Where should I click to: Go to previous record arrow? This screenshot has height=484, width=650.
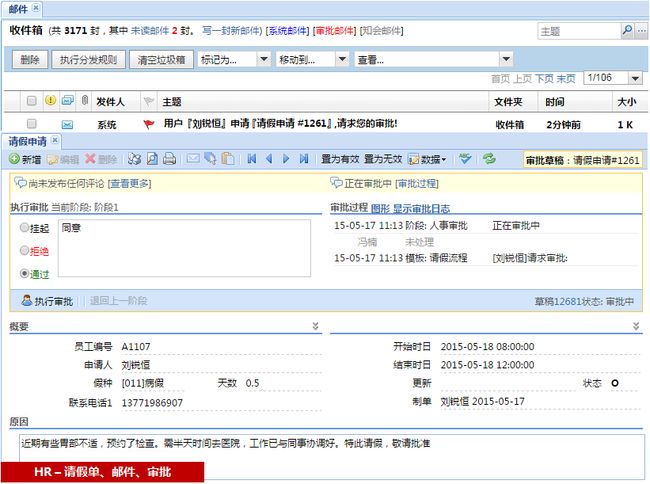(269, 159)
